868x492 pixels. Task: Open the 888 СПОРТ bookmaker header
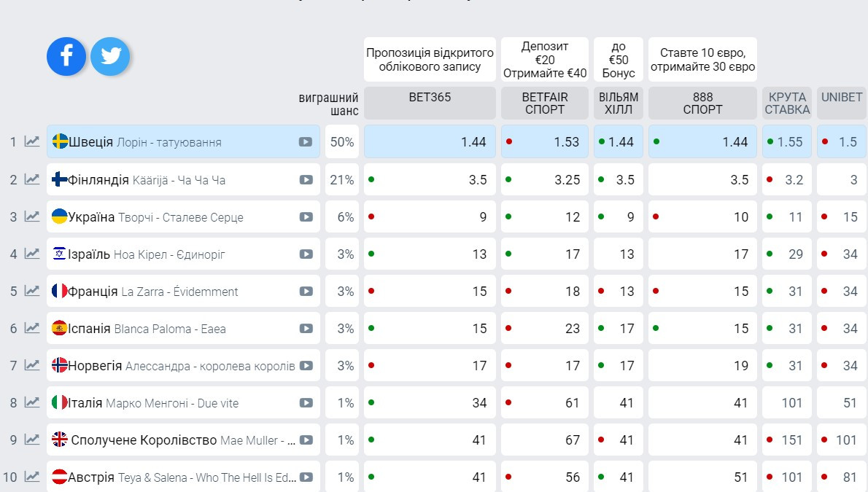click(x=702, y=103)
